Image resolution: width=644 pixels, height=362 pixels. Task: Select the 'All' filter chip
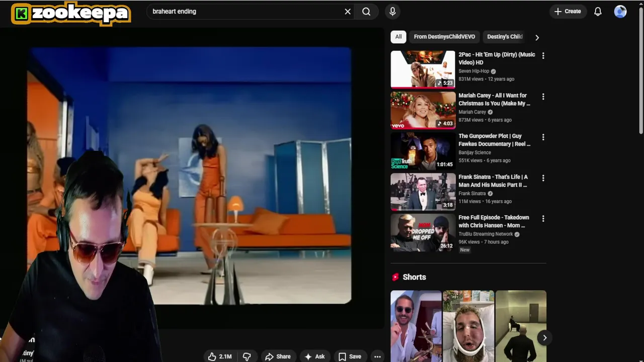tap(398, 37)
